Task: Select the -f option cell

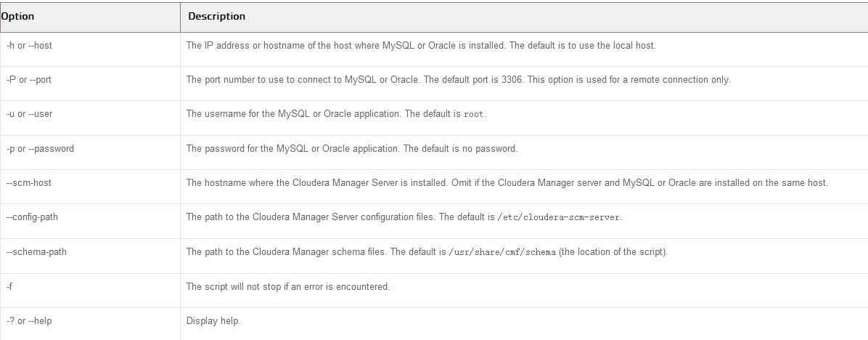Action: click(90, 290)
